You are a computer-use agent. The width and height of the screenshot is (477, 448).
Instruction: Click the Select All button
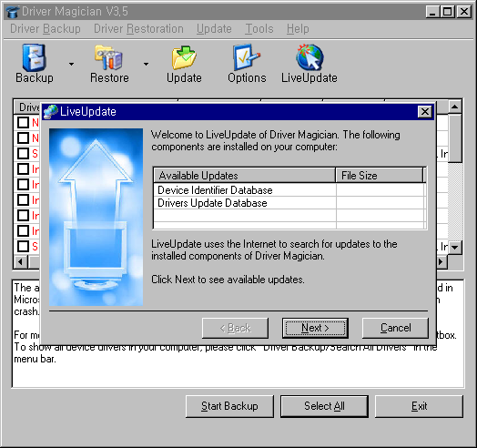[324, 406]
